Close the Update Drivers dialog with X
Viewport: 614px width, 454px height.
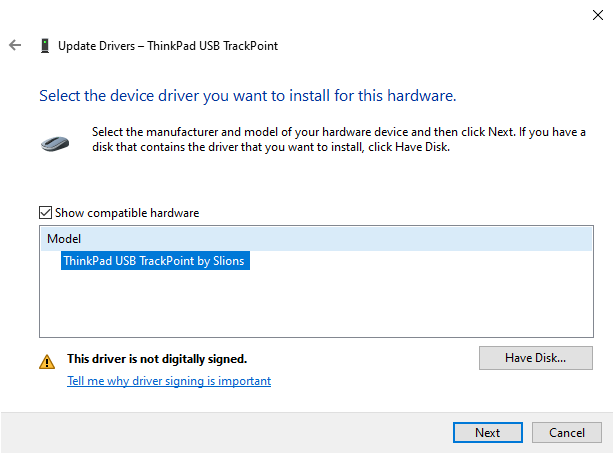click(x=598, y=15)
